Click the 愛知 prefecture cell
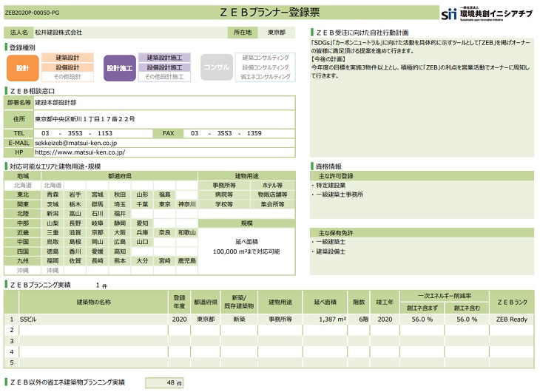 [142, 223]
